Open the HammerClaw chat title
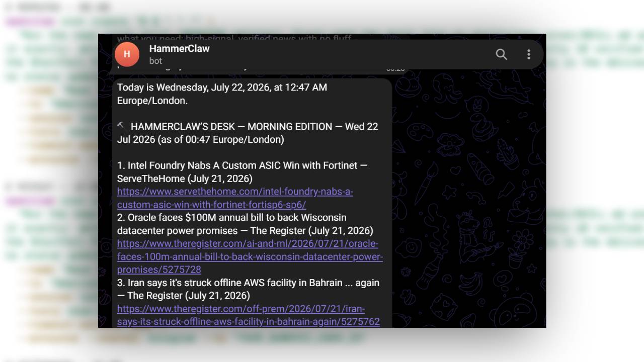The image size is (644, 362). 179,48
